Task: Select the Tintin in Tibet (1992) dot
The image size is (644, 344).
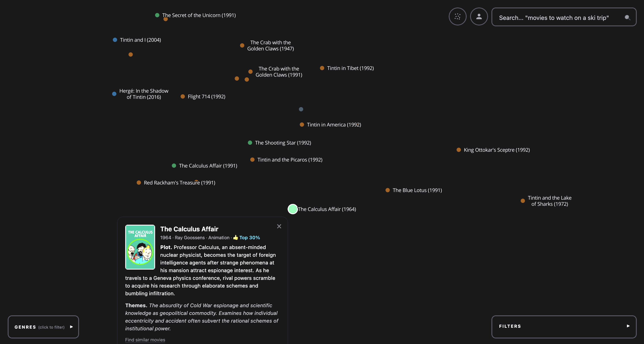Action: pos(322,68)
